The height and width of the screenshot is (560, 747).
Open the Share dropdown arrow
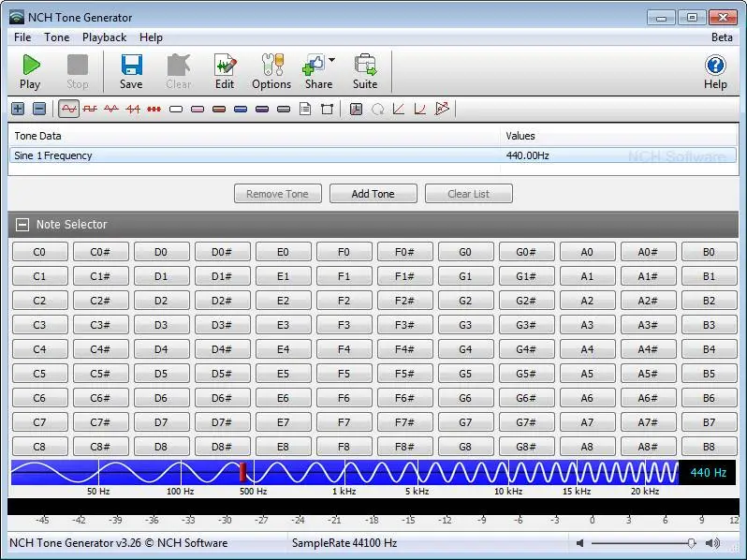point(331,61)
